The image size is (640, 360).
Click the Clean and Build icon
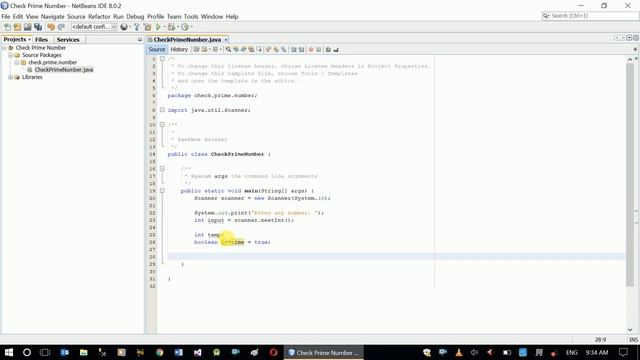coord(147,27)
